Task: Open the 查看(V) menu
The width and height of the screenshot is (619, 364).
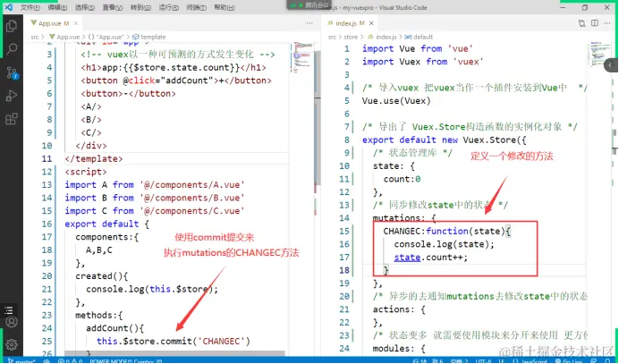Action: click(x=112, y=7)
